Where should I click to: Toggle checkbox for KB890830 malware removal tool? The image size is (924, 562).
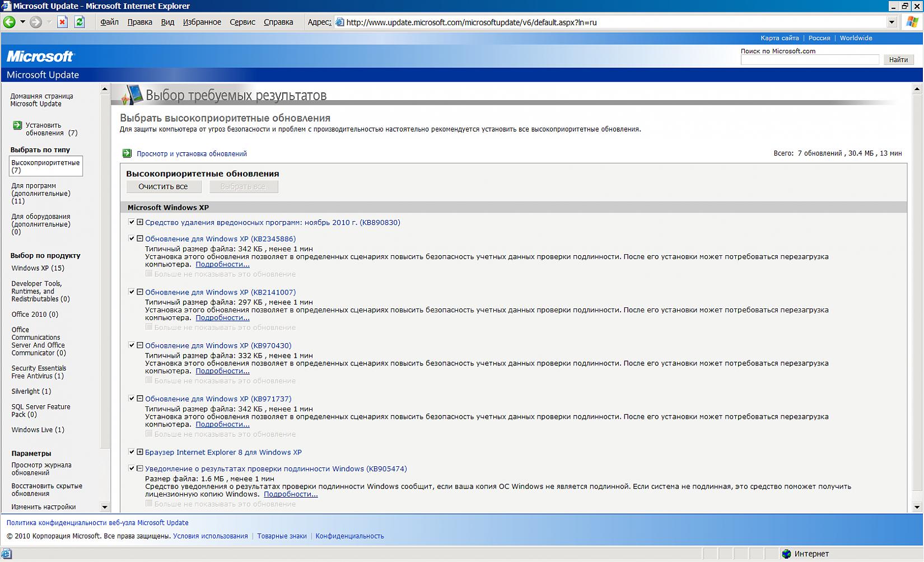pos(132,222)
